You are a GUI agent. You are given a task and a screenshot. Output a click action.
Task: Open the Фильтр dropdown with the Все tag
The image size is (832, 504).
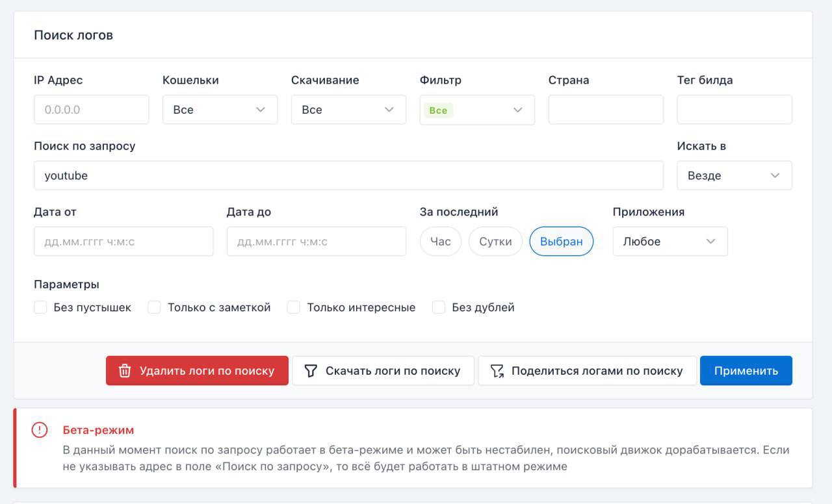(x=477, y=110)
